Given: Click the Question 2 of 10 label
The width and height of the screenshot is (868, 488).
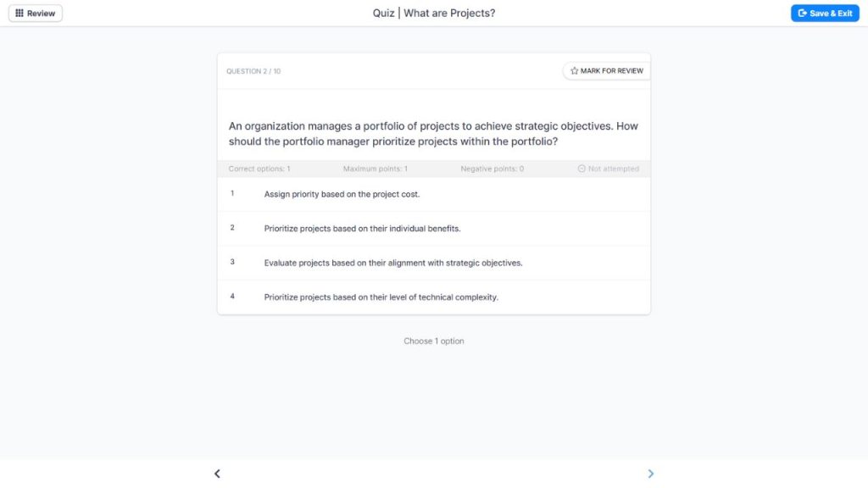Looking at the screenshot, I should pos(254,70).
